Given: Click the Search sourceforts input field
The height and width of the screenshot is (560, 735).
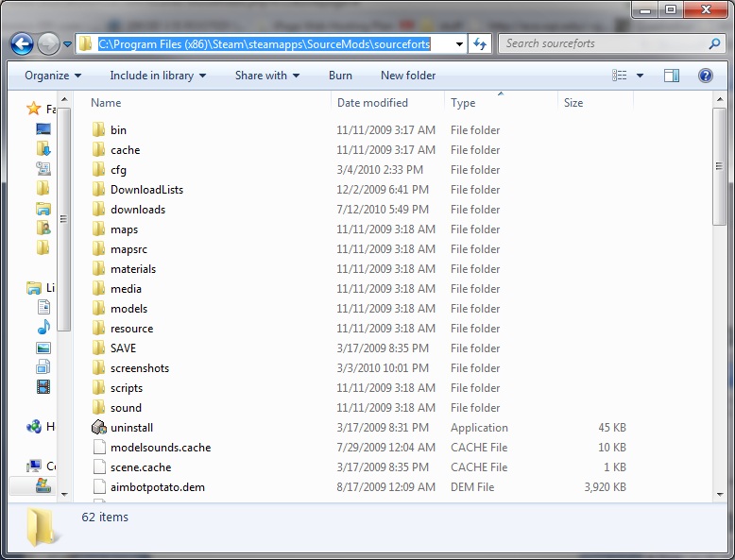Looking at the screenshot, I should (x=605, y=43).
